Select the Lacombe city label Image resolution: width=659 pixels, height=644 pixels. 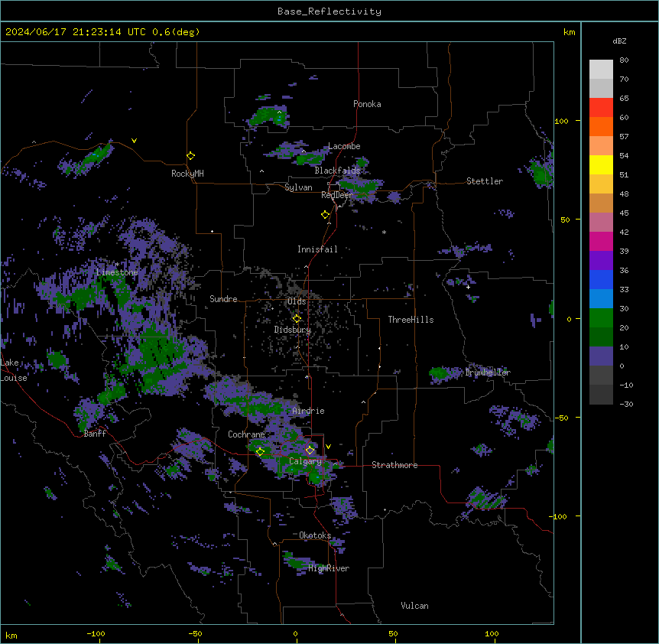click(344, 146)
